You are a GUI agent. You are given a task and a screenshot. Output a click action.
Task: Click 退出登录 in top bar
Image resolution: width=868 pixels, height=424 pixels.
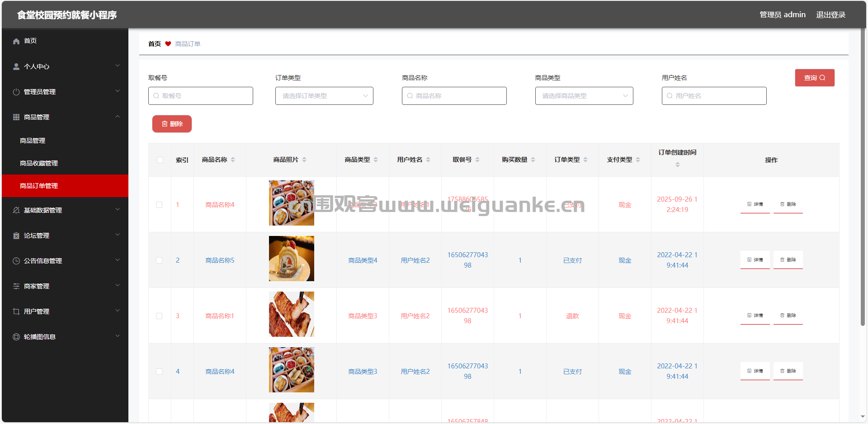pyautogui.click(x=830, y=15)
